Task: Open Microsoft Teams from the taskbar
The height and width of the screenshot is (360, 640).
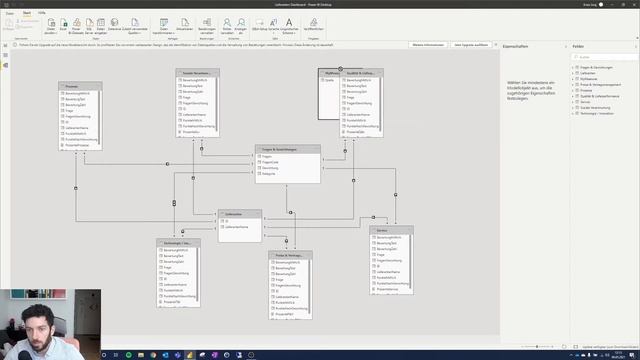Action: [177, 355]
